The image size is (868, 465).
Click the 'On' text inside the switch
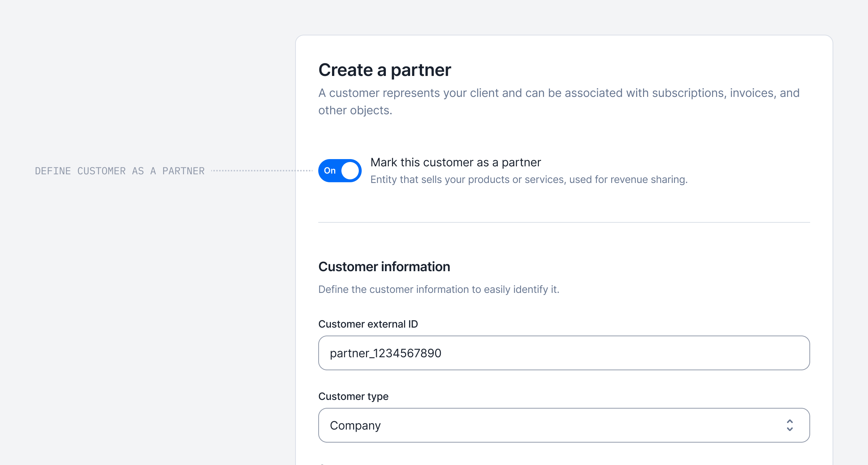coord(329,171)
